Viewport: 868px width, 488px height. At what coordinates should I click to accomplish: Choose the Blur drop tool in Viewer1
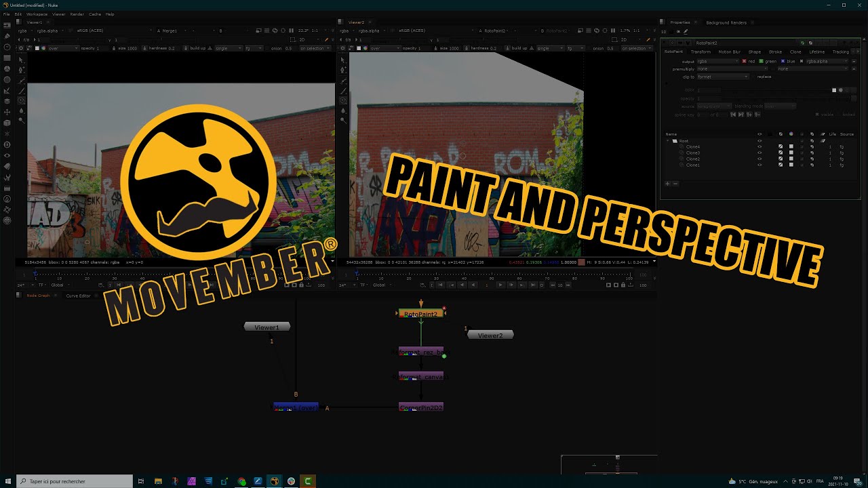(21, 110)
